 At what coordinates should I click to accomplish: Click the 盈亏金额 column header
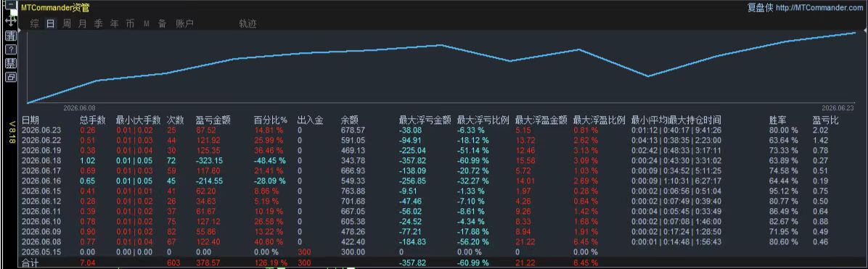coord(213,120)
